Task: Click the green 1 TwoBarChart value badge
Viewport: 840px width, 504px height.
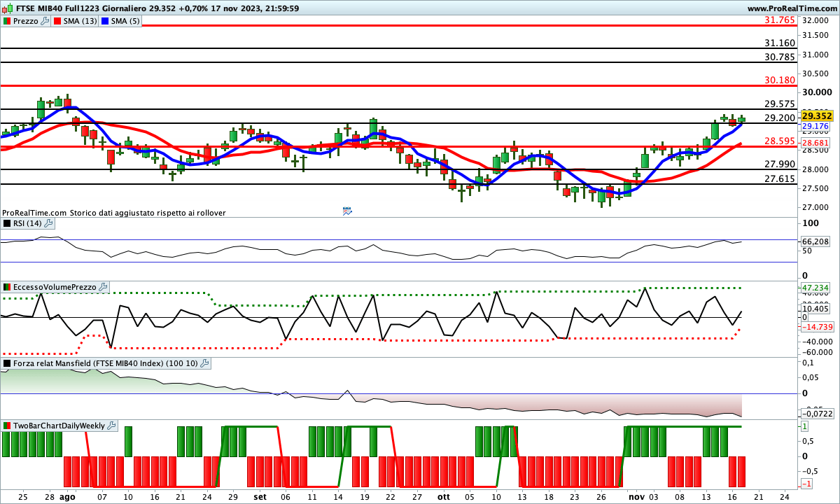Action: coord(806,426)
